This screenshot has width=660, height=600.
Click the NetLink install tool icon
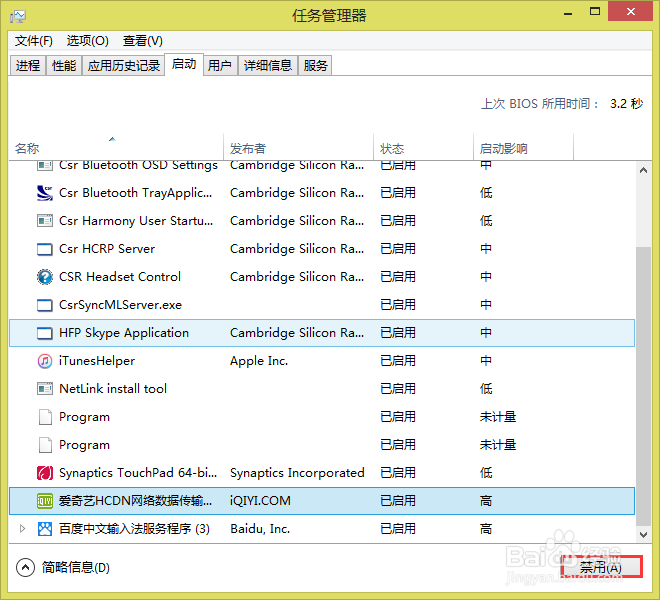click(45, 389)
